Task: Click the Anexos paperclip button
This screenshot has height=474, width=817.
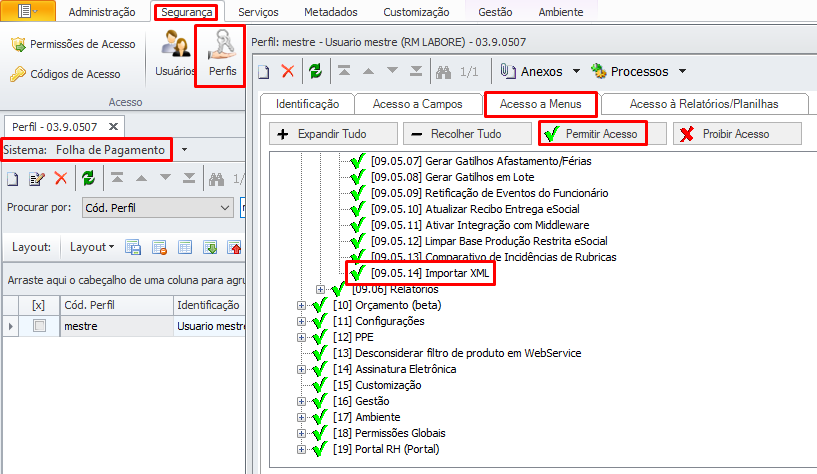Action: (531, 71)
